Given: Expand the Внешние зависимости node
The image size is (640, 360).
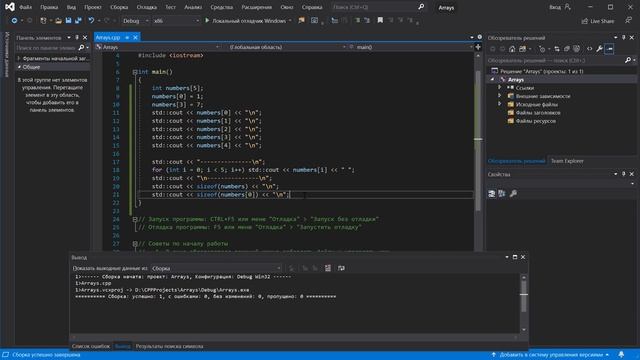Looking at the screenshot, I should point(500,96).
